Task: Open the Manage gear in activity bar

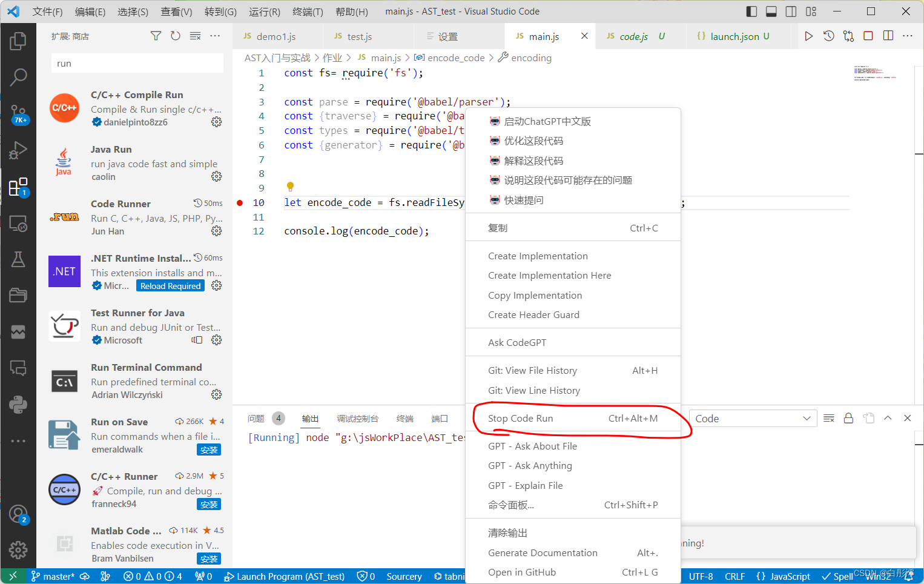Action: click(18, 550)
